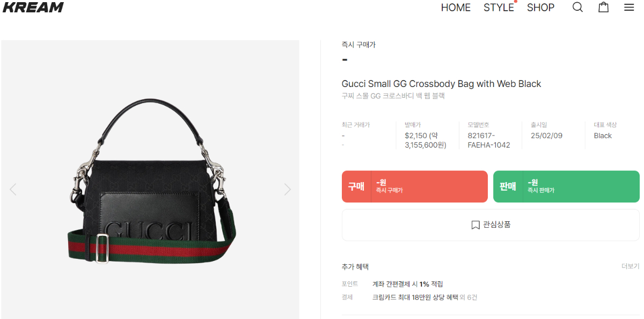
Task: Open the SHOP menu
Action: click(x=540, y=8)
